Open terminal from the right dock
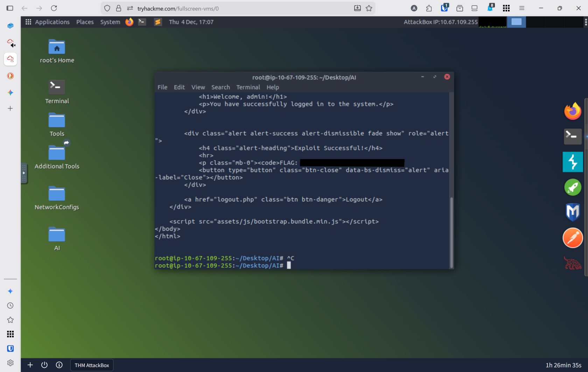 click(573, 136)
